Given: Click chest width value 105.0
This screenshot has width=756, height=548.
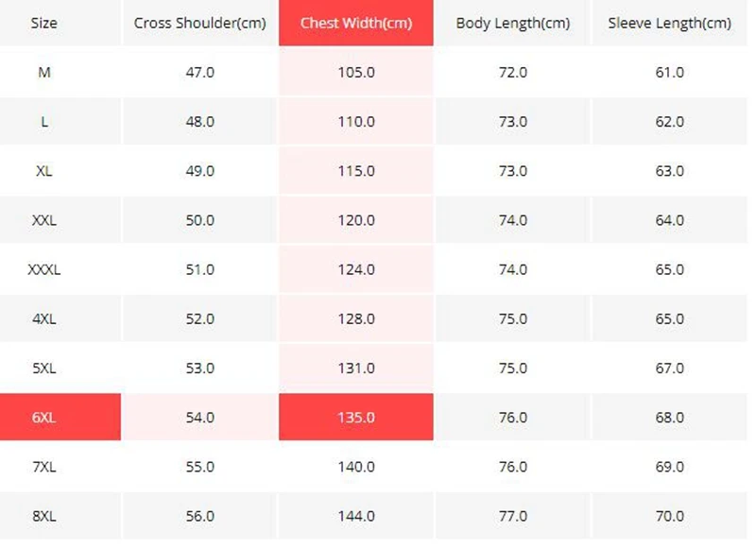Looking at the screenshot, I should tap(356, 72).
